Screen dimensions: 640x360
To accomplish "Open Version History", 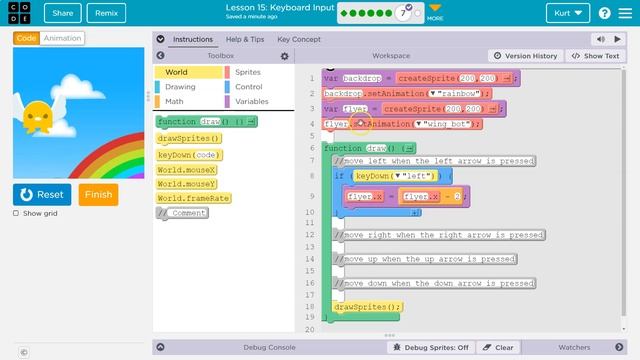I will [x=526, y=56].
